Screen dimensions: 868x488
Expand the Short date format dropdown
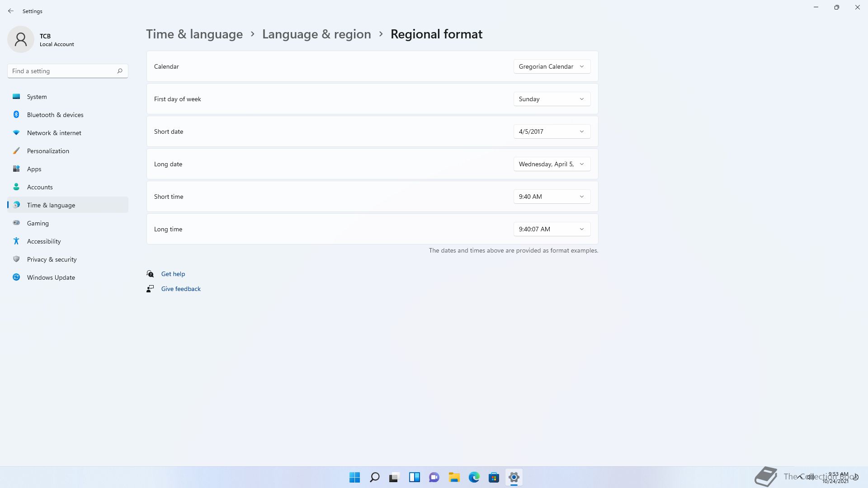tap(552, 131)
